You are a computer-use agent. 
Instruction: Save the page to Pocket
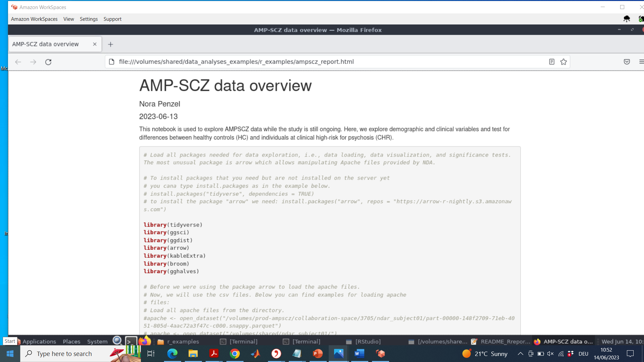click(627, 62)
